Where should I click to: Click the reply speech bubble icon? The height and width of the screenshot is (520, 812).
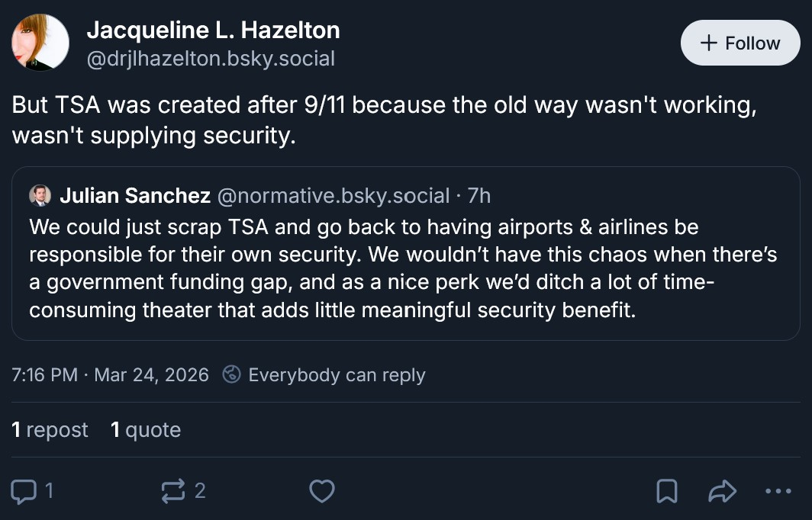[x=25, y=491]
